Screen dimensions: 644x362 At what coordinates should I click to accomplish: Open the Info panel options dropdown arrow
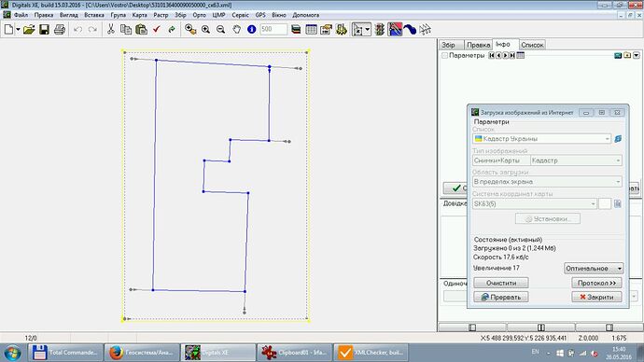pos(637,55)
